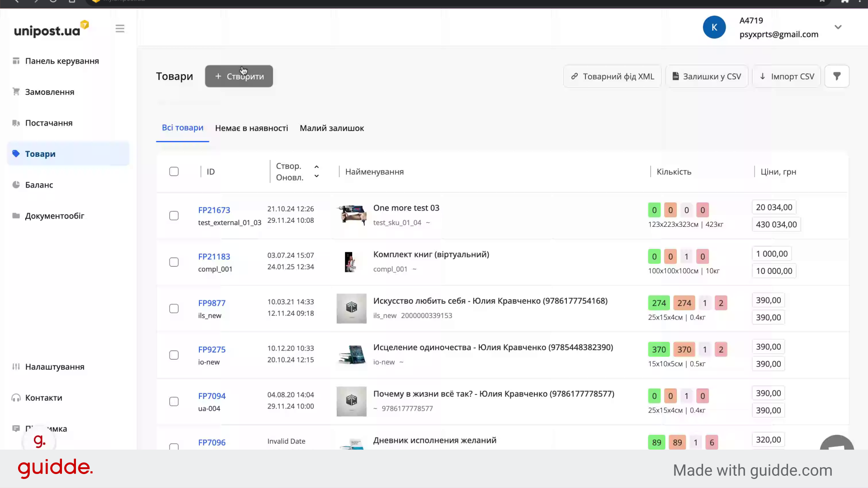
Task: Open product FP7094 link
Action: point(212,396)
